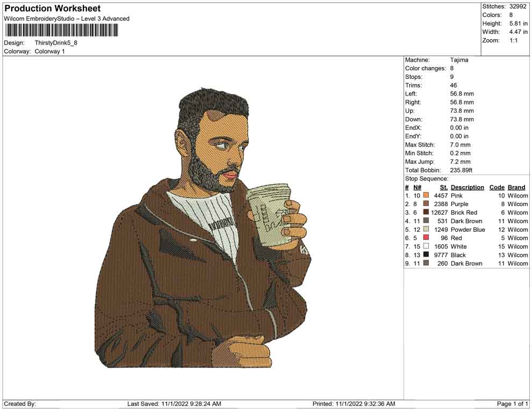Click the Width value 4.47 in
This screenshot has height=409, width=532.
click(519, 32)
